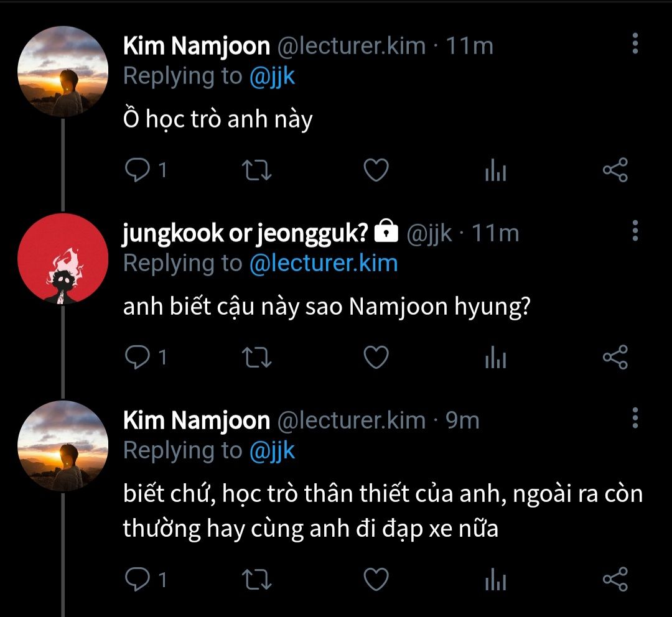Open Kim Namjoon's sunset avatar on first tweet
The width and height of the screenshot is (672, 617).
pyautogui.click(x=62, y=72)
